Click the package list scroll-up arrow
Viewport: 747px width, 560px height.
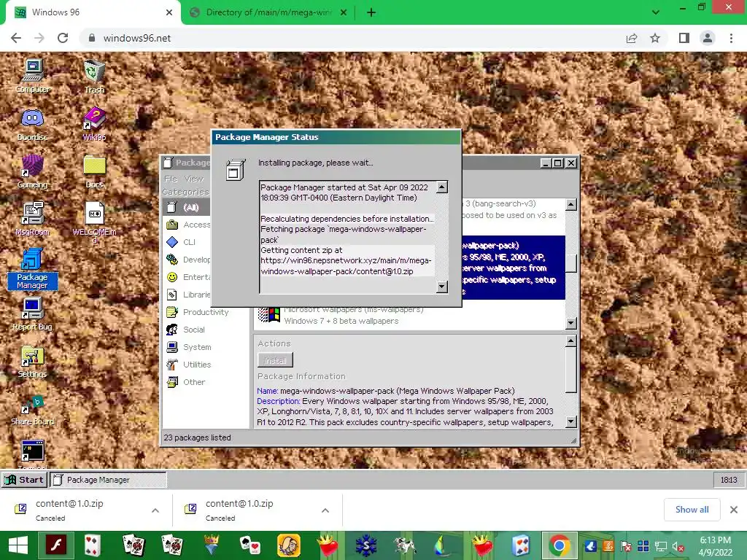[570, 205]
